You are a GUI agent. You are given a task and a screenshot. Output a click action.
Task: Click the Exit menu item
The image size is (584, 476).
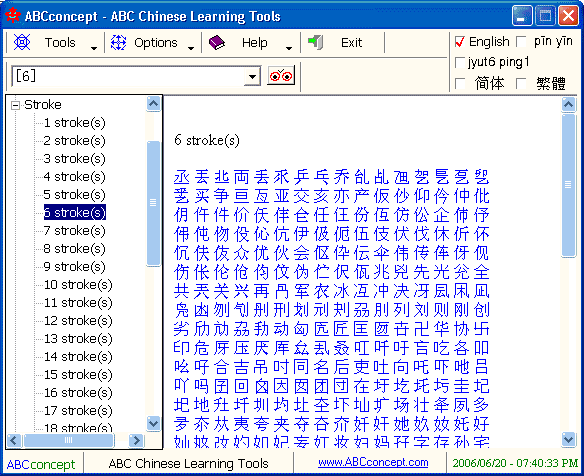coord(352,42)
